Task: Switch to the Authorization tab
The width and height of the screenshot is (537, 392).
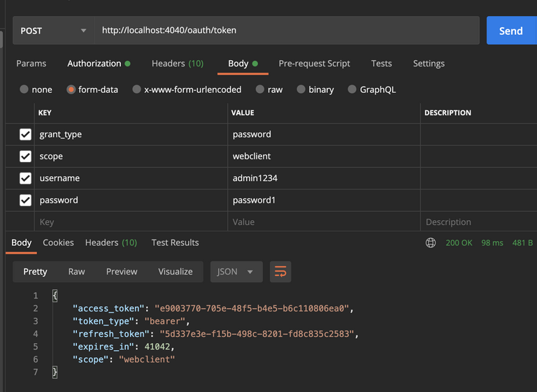Action: (99, 64)
